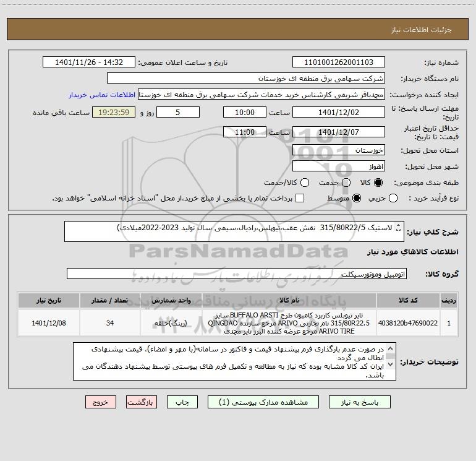Click the نام کالا column header
The width and height of the screenshot is (476, 461).
[x=289, y=300]
